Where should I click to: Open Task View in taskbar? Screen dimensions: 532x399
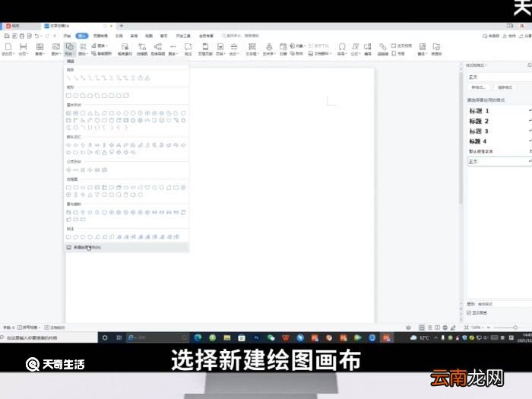(x=119, y=337)
